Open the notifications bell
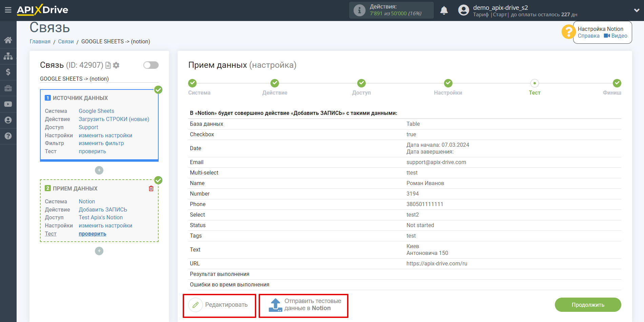This screenshot has width=644, height=322. pyautogui.click(x=444, y=10)
